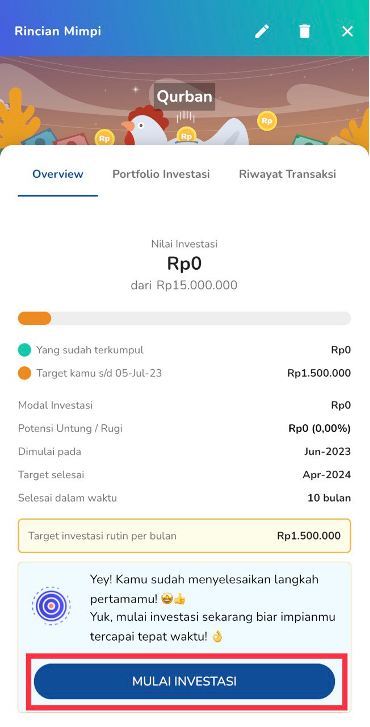
Task: Tap the orange 'Target kamu' legend dot
Action: [x=25, y=373]
